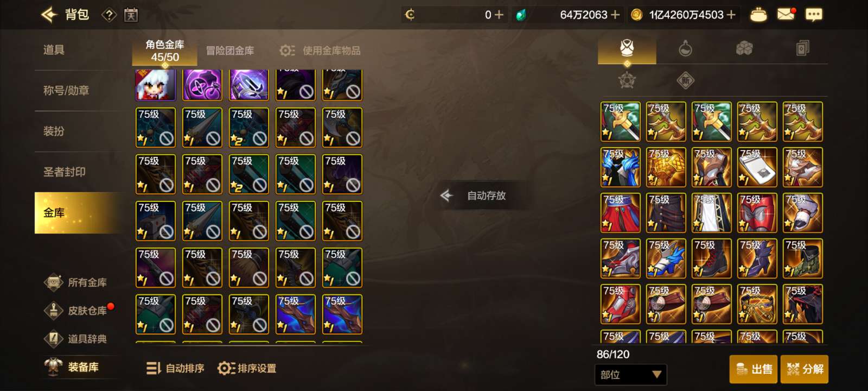
Task: Open the mail envelope icon
Action: [786, 14]
